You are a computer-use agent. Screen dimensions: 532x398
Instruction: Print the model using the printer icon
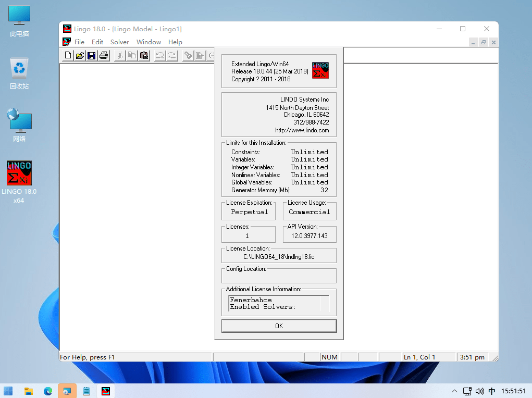click(104, 55)
